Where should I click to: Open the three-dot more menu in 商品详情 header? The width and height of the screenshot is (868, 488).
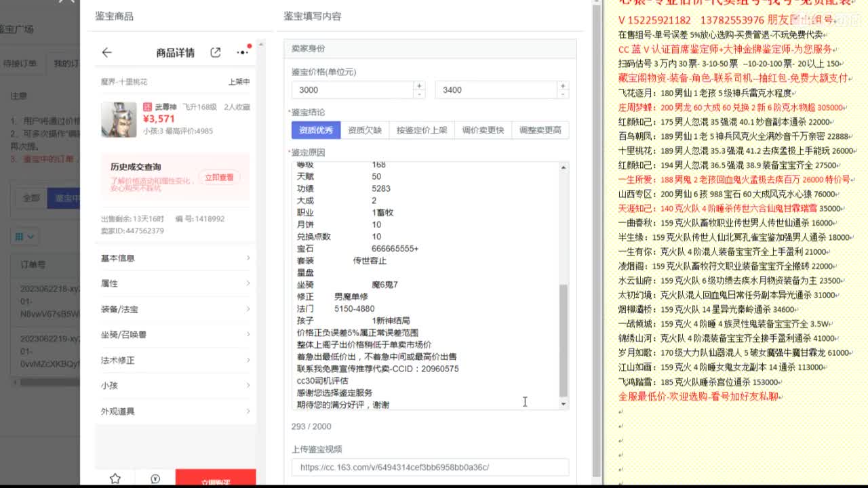pyautogui.click(x=242, y=52)
